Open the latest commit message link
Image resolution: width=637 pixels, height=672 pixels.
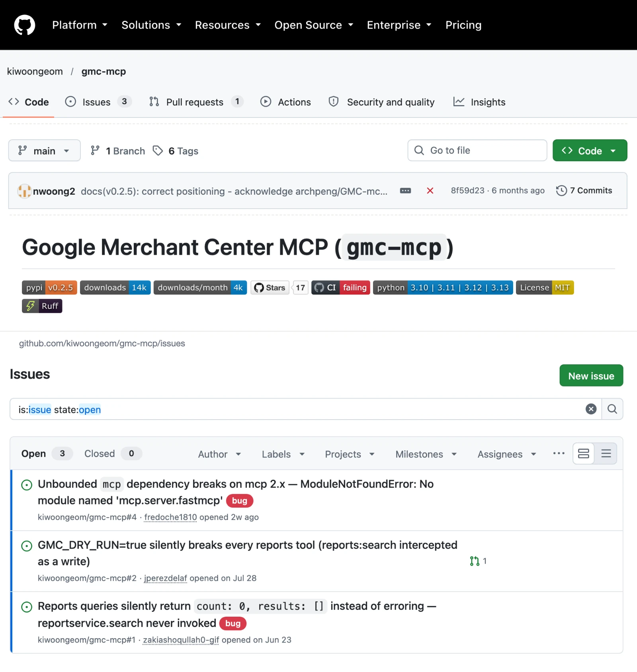pos(234,191)
